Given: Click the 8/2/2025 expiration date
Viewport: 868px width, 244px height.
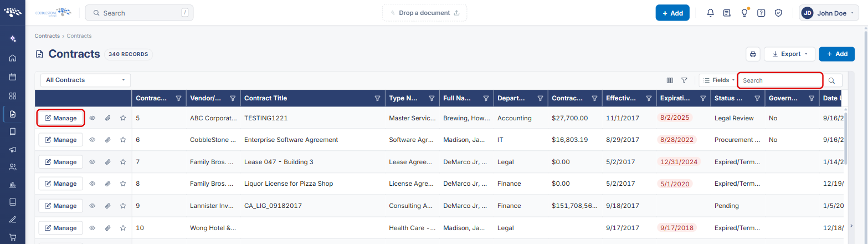Looking at the screenshot, I should [675, 118].
